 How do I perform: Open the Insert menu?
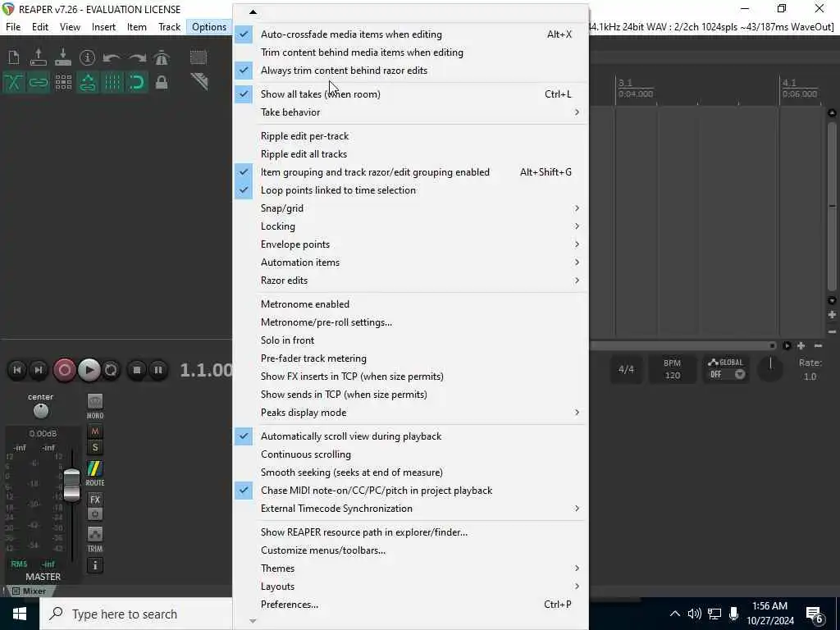click(x=103, y=27)
